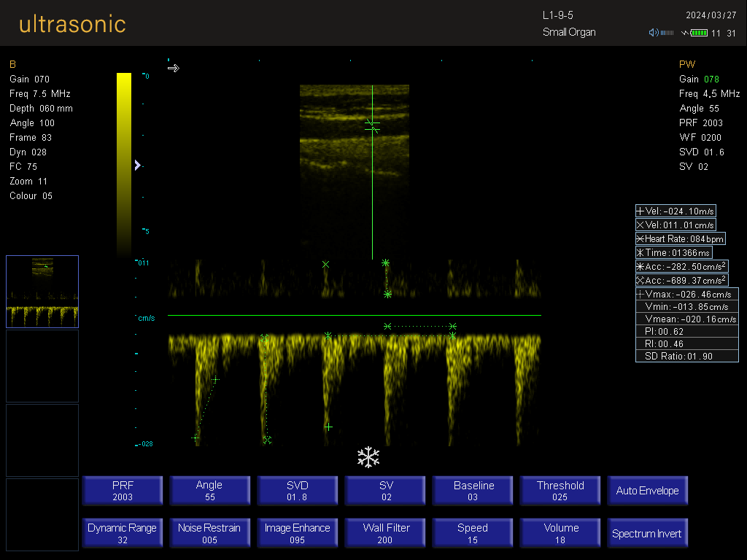This screenshot has height=560, width=747.
Task: Change the Angle 55 control
Action: pos(209,491)
